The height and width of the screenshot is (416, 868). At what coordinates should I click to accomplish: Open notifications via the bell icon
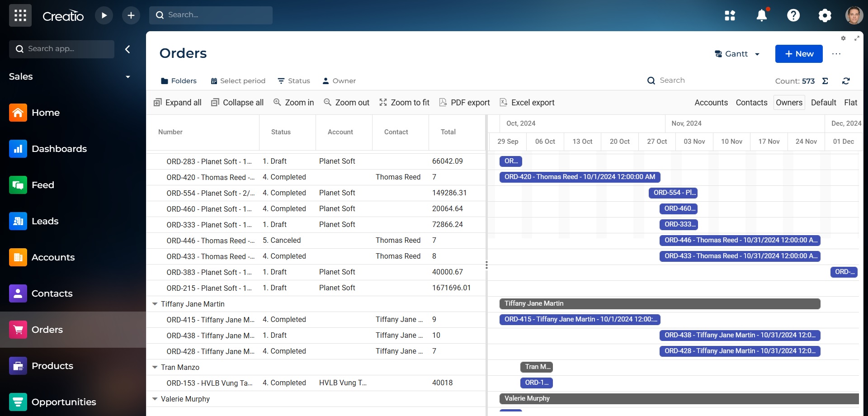click(x=762, y=15)
